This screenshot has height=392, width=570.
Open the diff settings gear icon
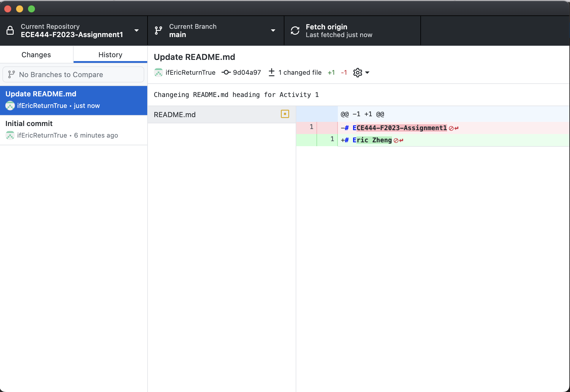click(357, 72)
